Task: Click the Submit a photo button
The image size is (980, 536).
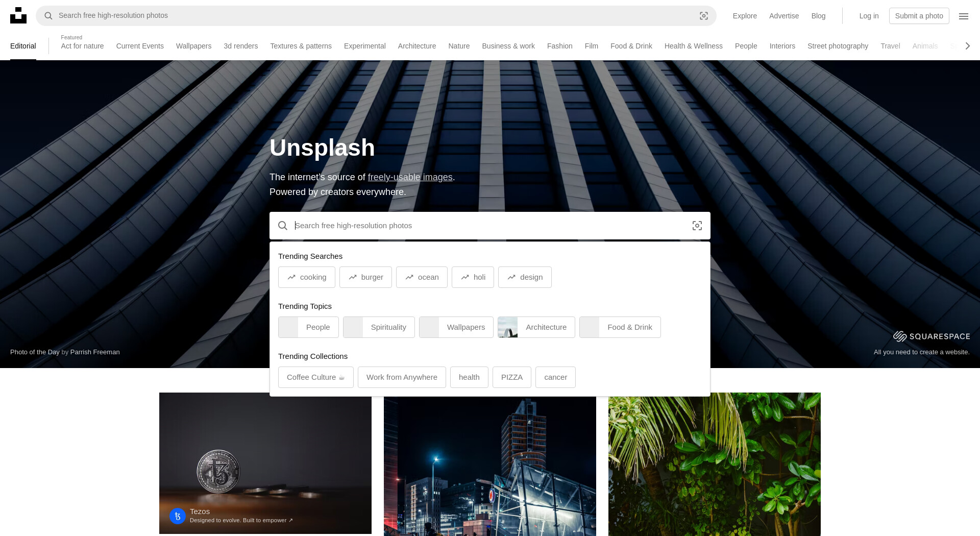Action: [x=919, y=16]
